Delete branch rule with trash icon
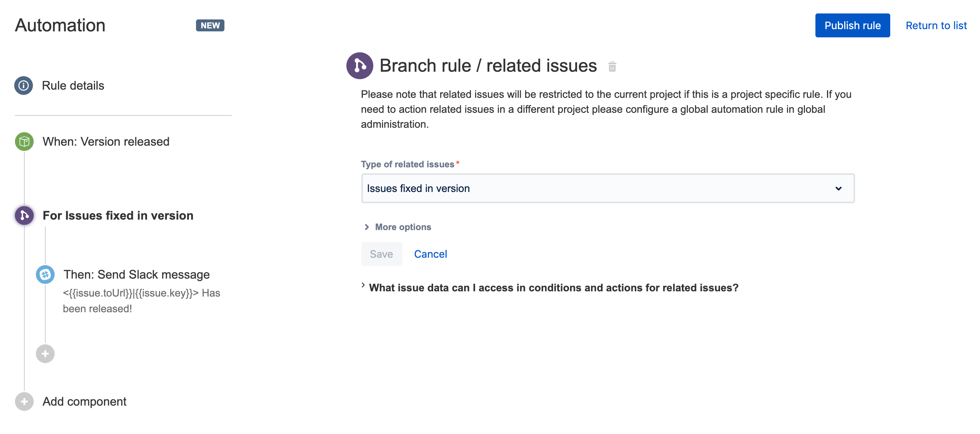The height and width of the screenshot is (434, 980). pos(612,67)
